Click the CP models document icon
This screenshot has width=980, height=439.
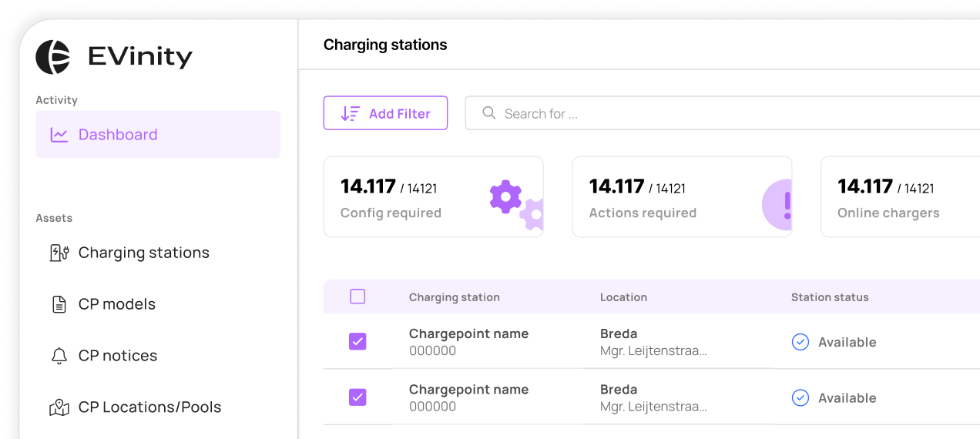tap(59, 304)
